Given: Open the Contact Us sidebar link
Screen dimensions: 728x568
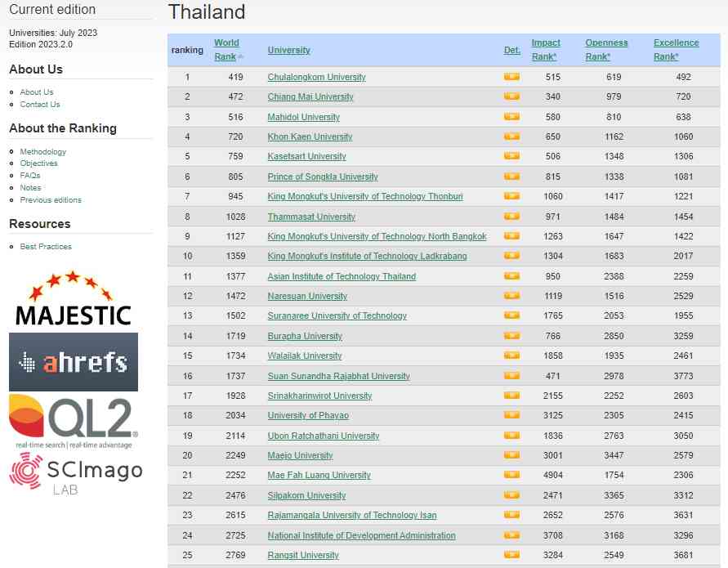Looking at the screenshot, I should click(40, 105).
